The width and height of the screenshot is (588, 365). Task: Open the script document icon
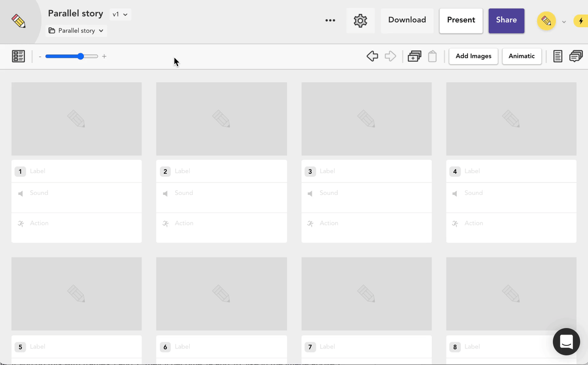pos(557,56)
